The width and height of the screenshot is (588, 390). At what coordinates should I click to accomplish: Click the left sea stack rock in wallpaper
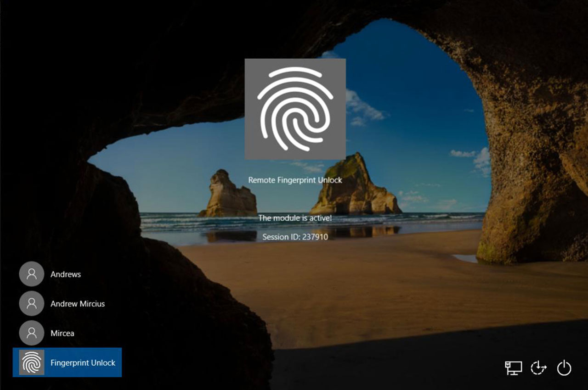point(227,195)
